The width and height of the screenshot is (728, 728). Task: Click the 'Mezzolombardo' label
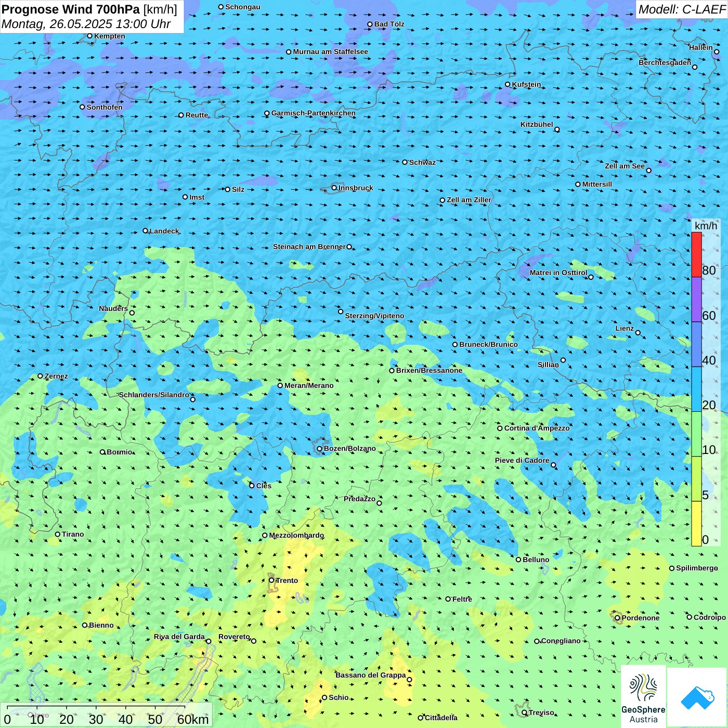click(x=296, y=535)
